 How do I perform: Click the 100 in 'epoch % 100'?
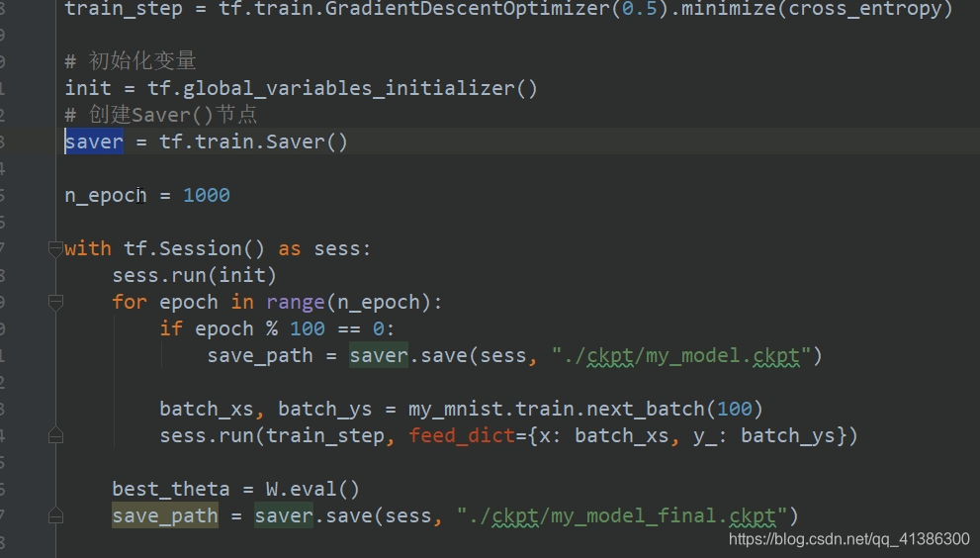click(x=308, y=329)
